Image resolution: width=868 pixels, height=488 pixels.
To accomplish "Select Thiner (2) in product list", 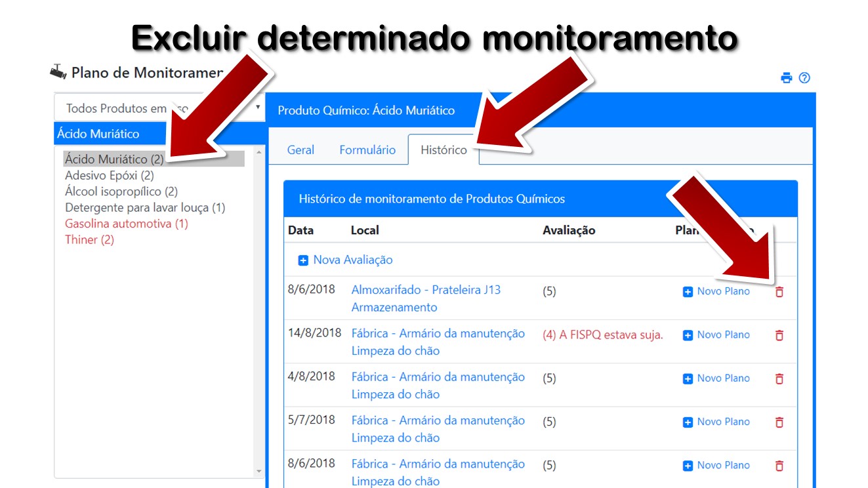I will click(89, 239).
